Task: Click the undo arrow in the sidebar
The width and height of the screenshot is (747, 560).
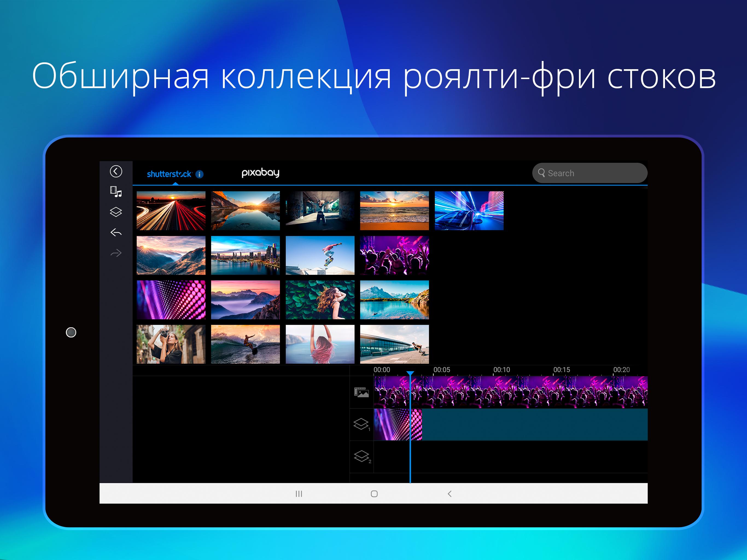Action: (116, 232)
